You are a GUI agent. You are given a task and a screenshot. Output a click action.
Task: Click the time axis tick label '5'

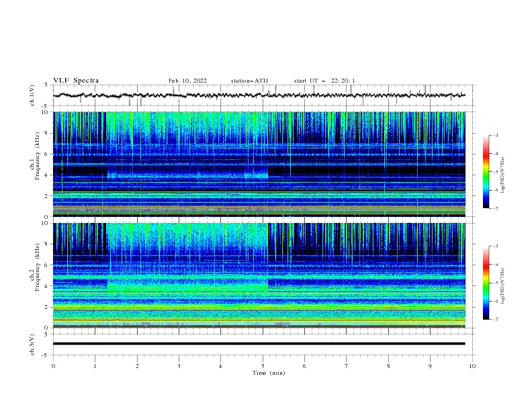pos(263,366)
